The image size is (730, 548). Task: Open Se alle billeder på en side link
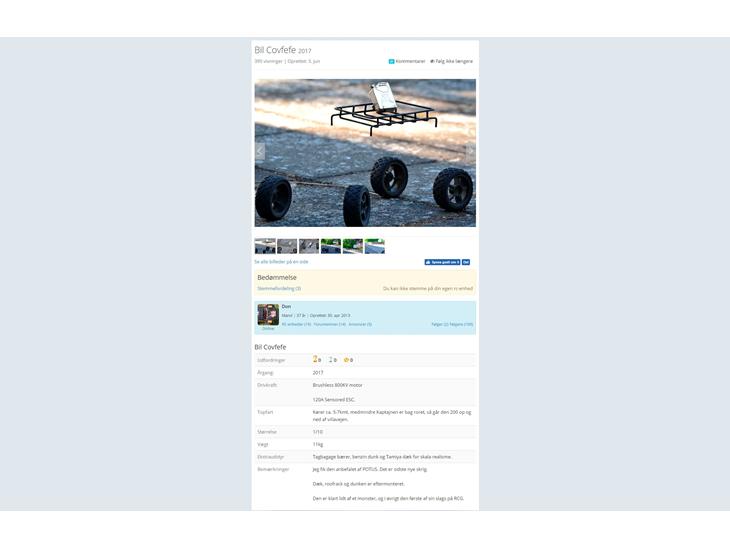coord(281,262)
